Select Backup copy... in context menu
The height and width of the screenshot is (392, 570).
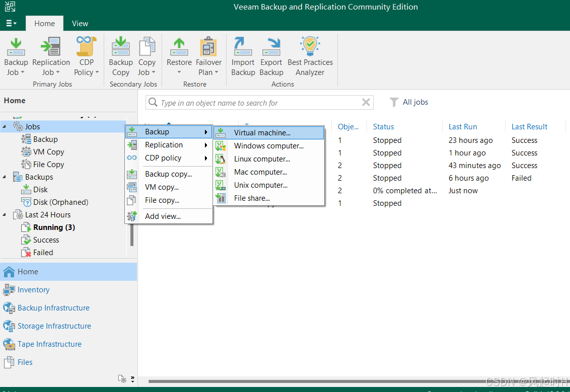[x=169, y=174]
